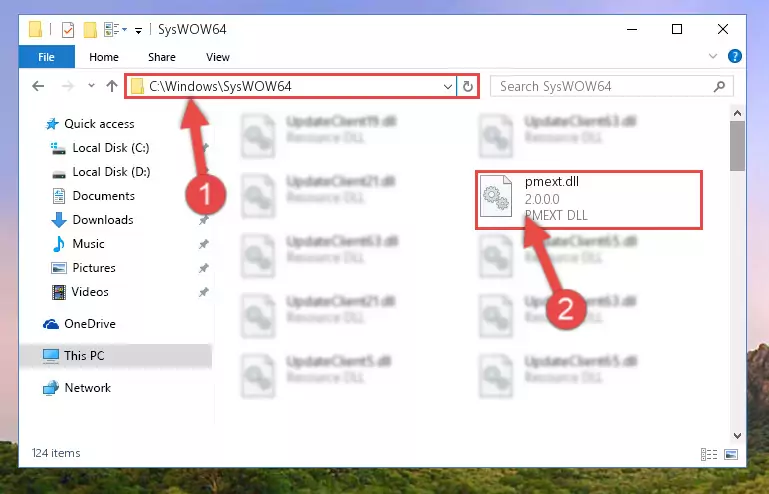The width and height of the screenshot is (769, 494).
Task: Click the Network icon in the sidebar
Action: click(51, 388)
